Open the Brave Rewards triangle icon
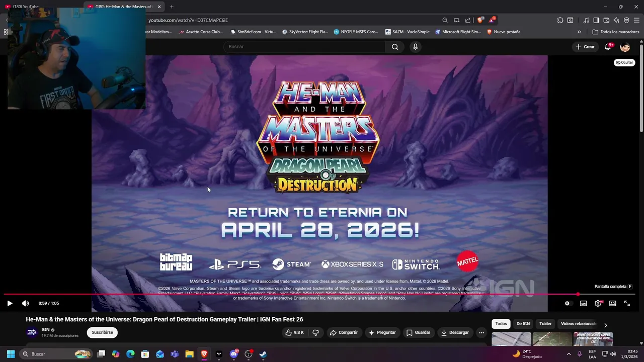This screenshot has width=644, height=362. [493, 20]
